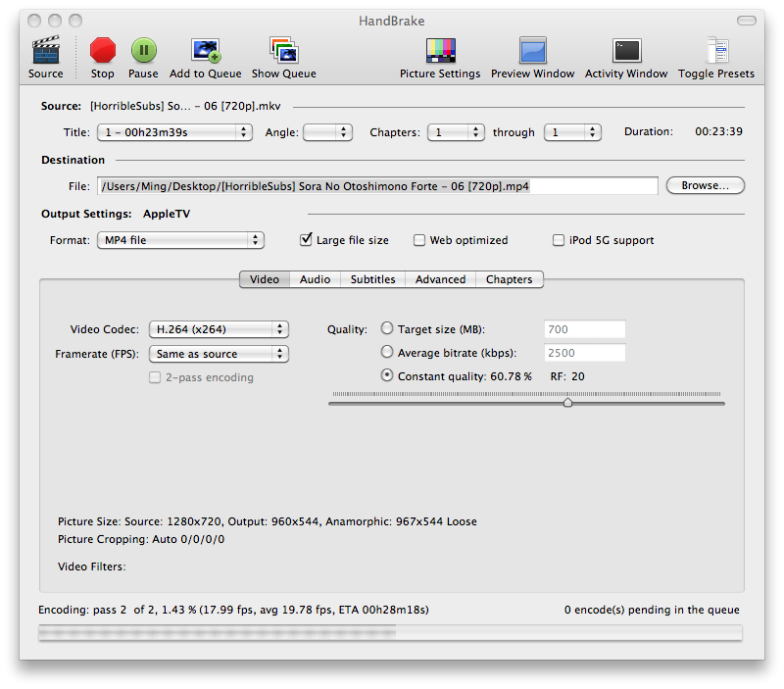Click the source filename '[HorribleSubs] So... - 06 [720p].mkv'
Viewport: 784px width, 689px height.
[185, 106]
